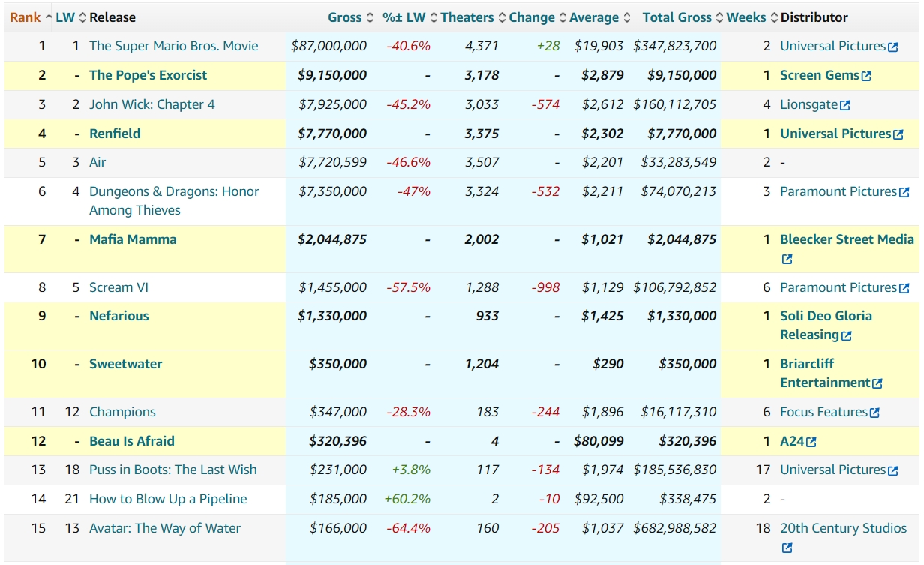Click external link icon beside Focus Features
The width and height of the screenshot is (924, 565).
(x=874, y=413)
